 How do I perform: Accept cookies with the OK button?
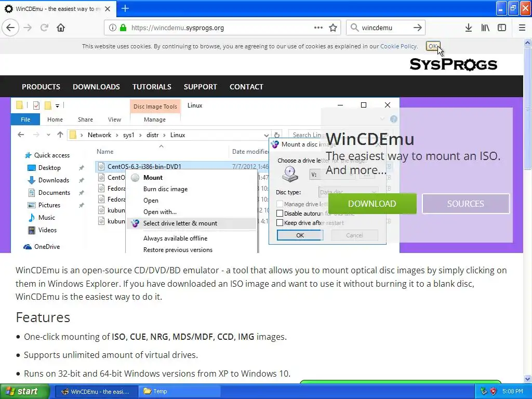click(433, 46)
